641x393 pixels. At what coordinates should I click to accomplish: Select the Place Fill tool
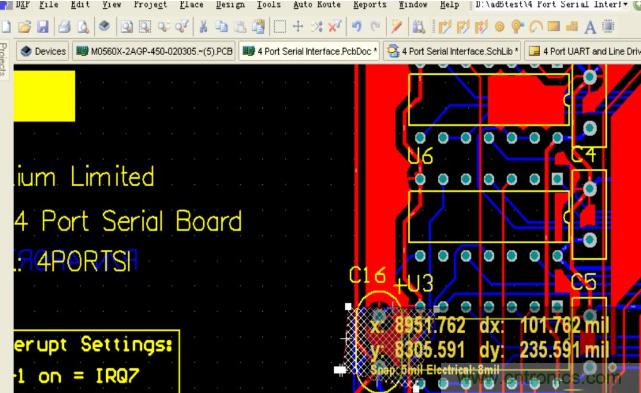(x=554, y=27)
